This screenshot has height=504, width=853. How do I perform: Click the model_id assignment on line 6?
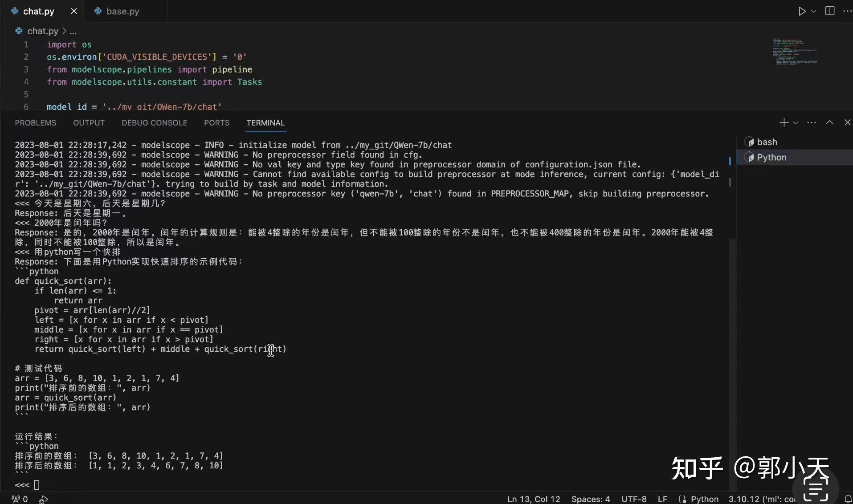pos(134,107)
